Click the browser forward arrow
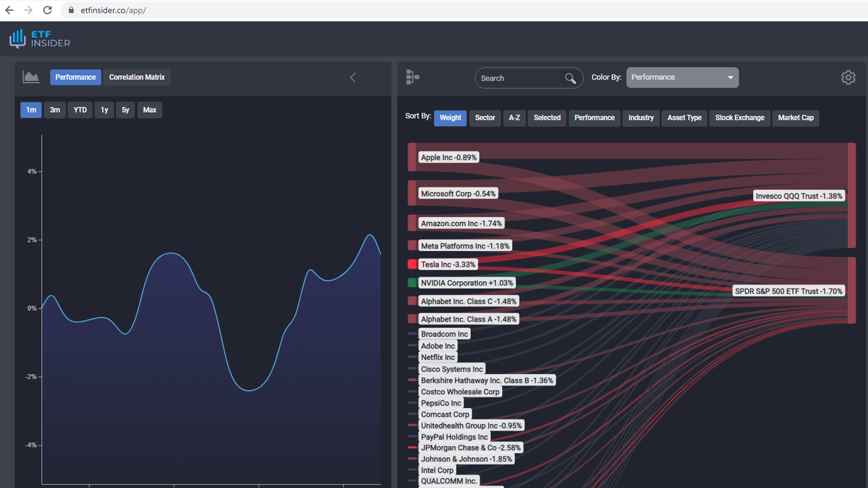This screenshot has height=488, width=868. [28, 10]
